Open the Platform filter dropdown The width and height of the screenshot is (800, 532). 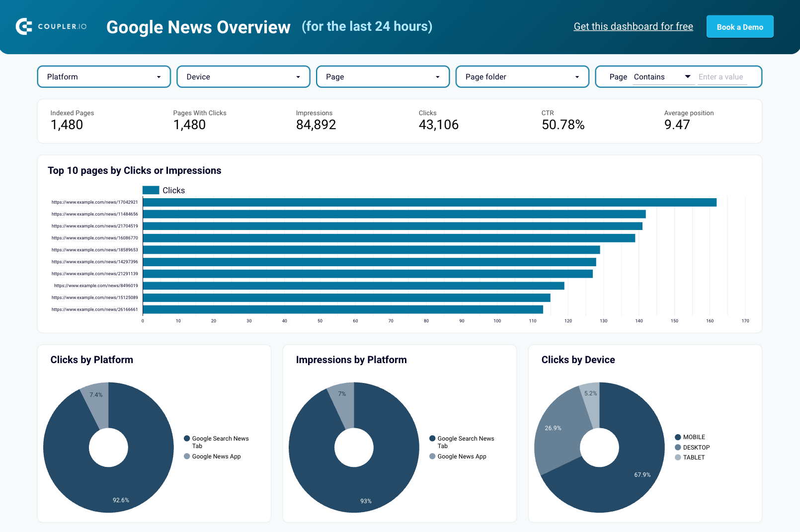104,77
